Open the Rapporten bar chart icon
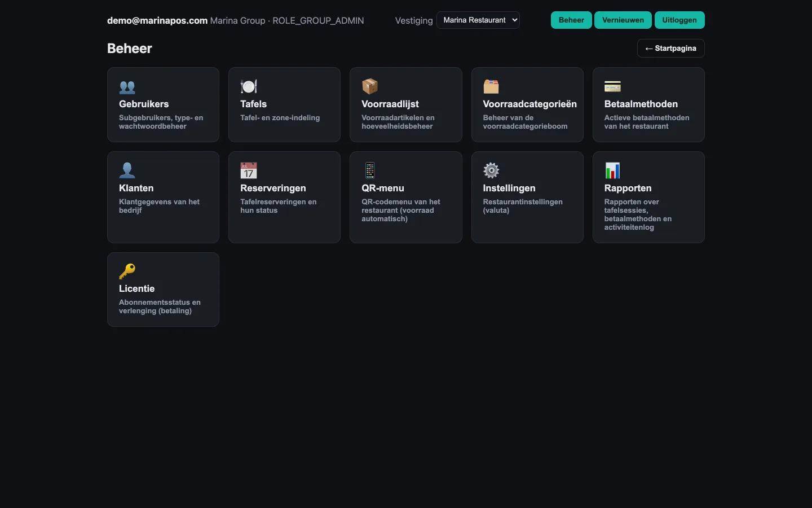This screenshot has width=812, height=508. (612, 170)
